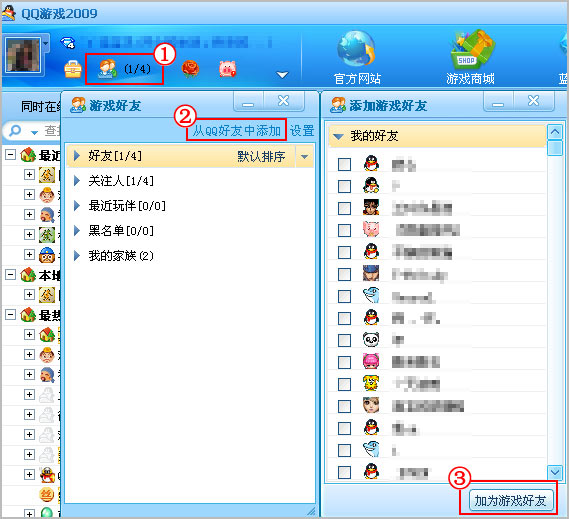Collapse the 我的好友 list header

338,137
